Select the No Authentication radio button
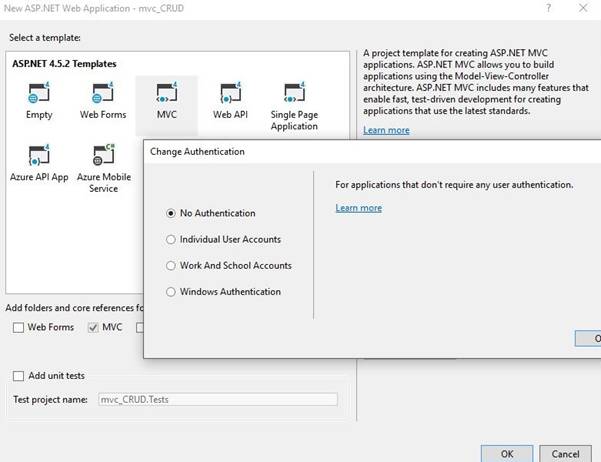 tap(171, 213)
